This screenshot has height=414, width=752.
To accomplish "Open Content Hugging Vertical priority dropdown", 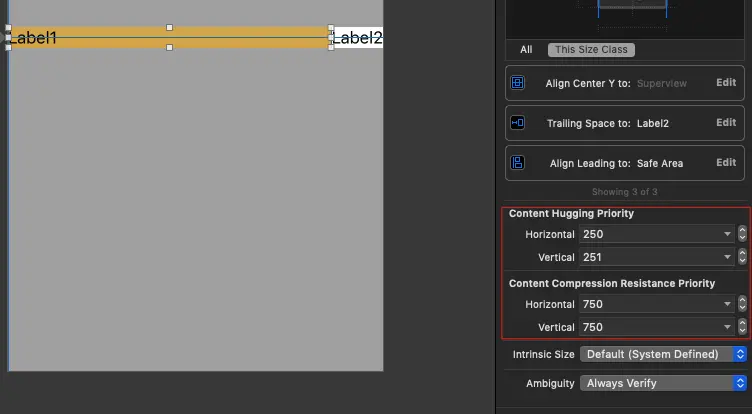I will (727, 257).
